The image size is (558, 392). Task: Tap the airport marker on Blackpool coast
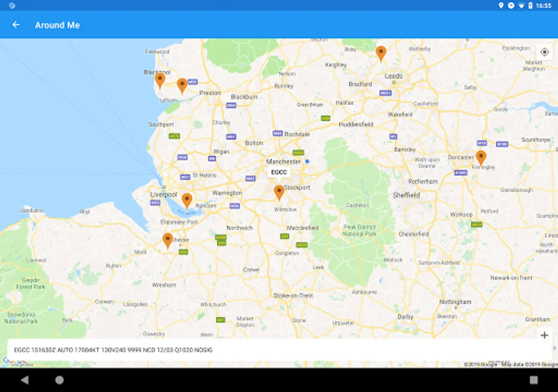[x=160, y=81]
